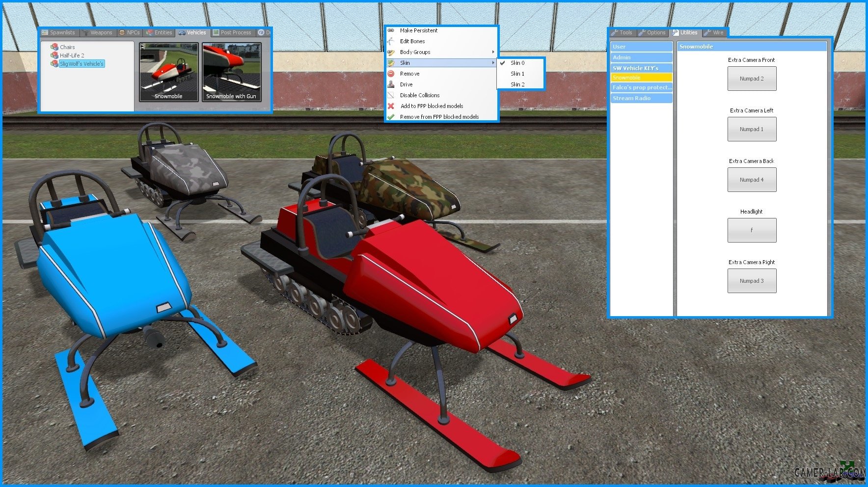
Task: Click the Numpad 4 key binding button
Action: click(x=752, y=180)
